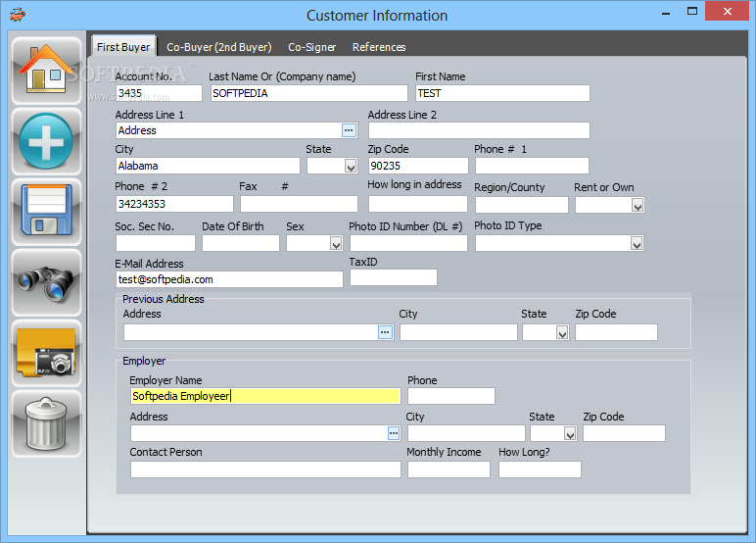Click the Previous Address Zip Code field
The image size is (756, 543).
[616, 332]
